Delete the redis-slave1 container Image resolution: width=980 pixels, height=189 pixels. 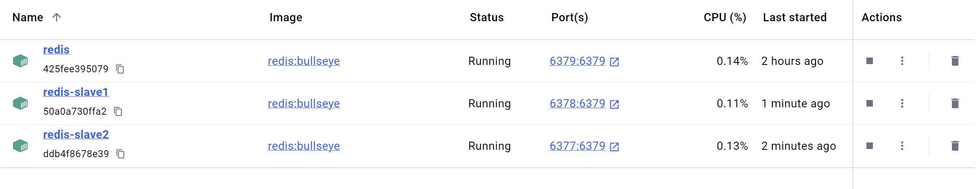955,103
